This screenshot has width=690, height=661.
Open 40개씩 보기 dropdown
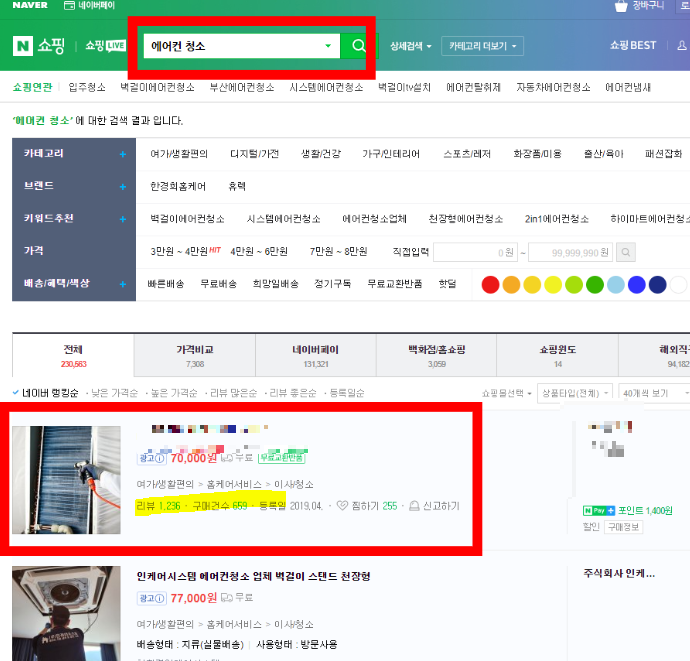click(x=654, y=393)
